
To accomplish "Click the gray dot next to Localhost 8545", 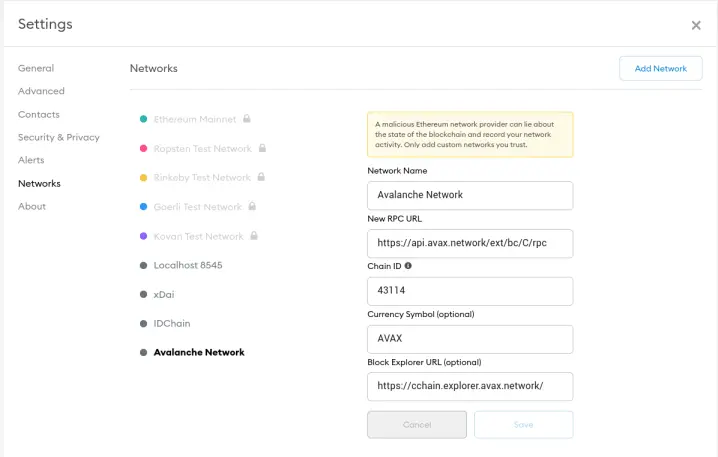I will pos(143,265).
